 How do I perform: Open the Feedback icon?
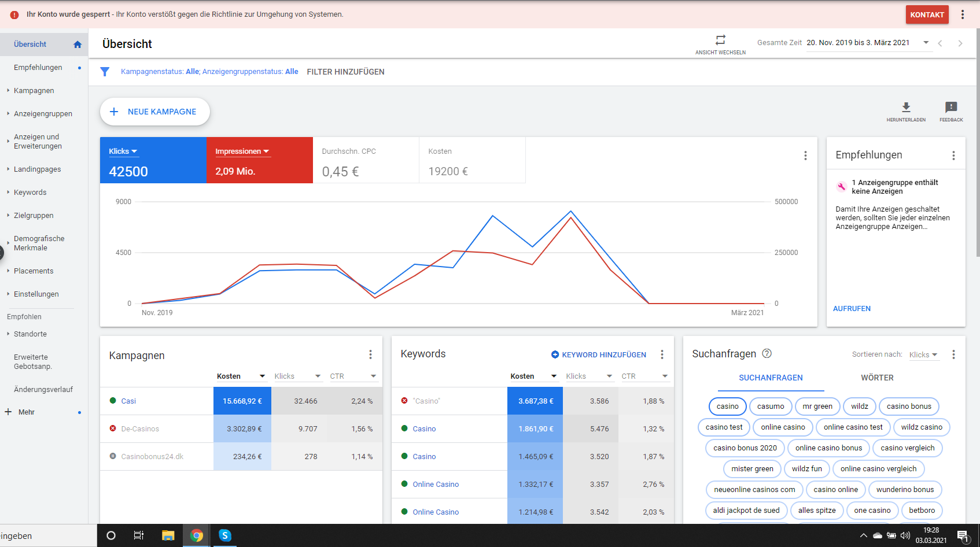click(951, 107)
